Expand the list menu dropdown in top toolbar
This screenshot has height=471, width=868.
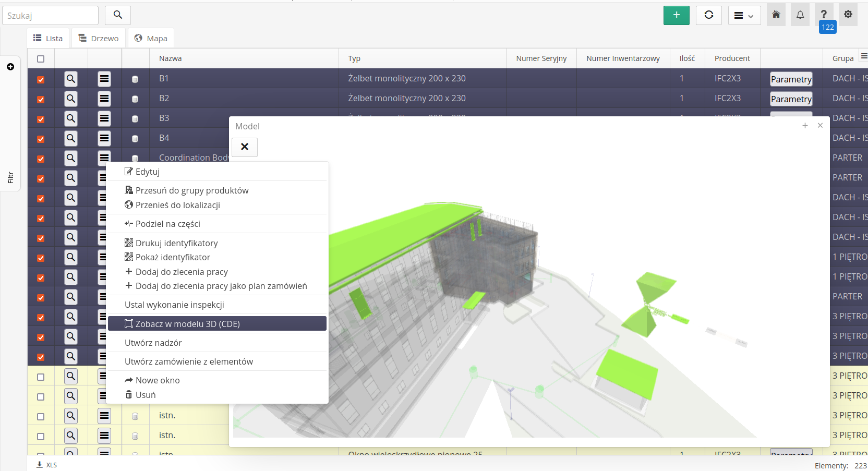[x=744, y=16]
